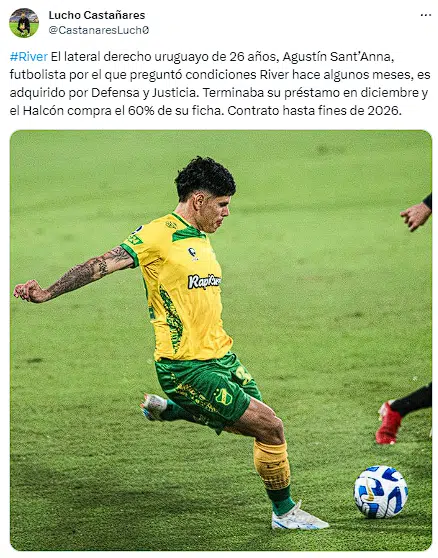Screen dimensions: 438x558
Task: Click the soccer ball in the photo
Action: [x=380, y=491]
